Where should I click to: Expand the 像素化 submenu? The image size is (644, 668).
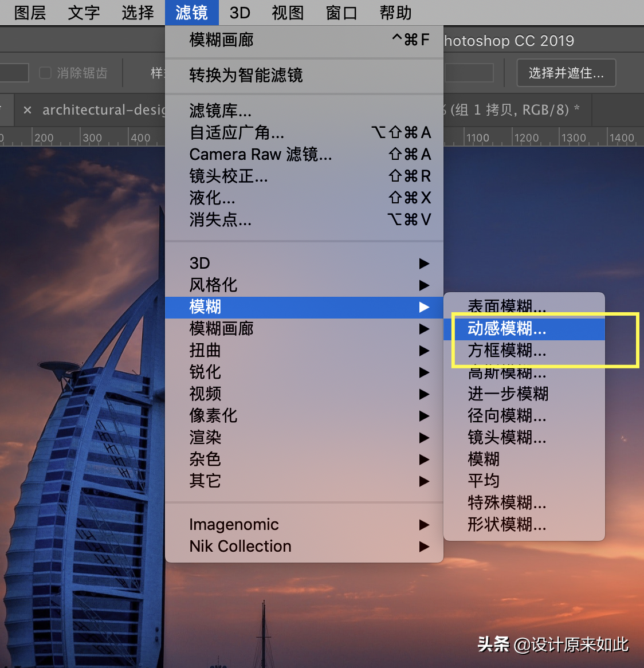304,416
